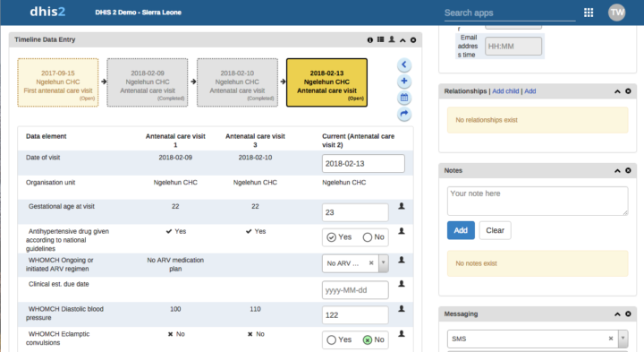Click person icon beside Antihypertensive drug row
The height and width of the screenshot is (352, 644).
[402, 231]
